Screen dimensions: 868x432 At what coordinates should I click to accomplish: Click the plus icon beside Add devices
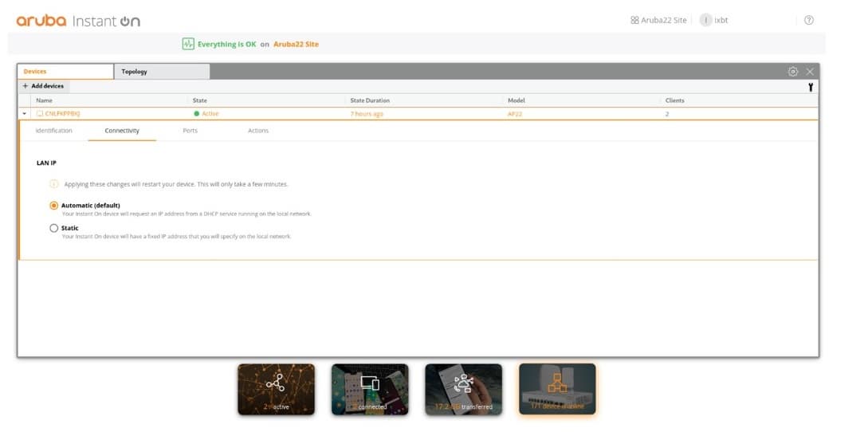pos(25,86)
